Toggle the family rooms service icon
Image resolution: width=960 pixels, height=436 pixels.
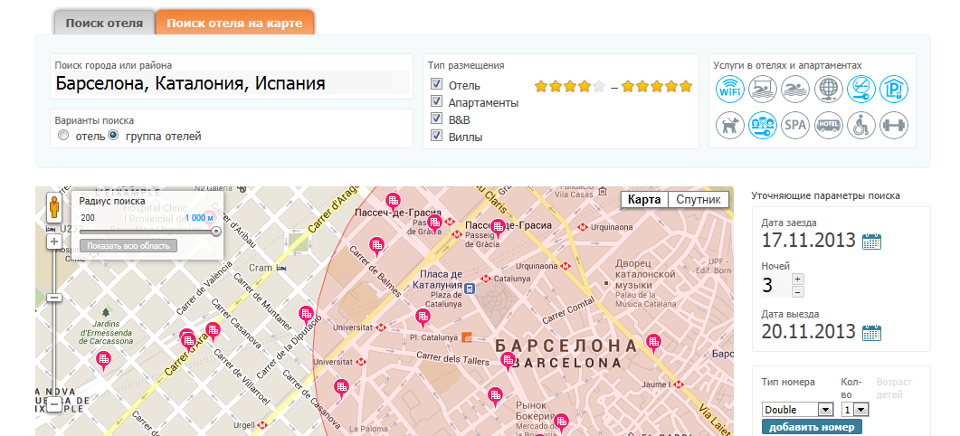(763, 126)
